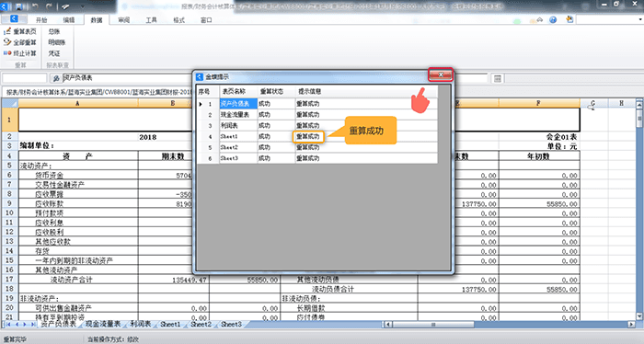Click the blue help icon at top right
Viewport: 644px width, 344px height.
point(553,19)
